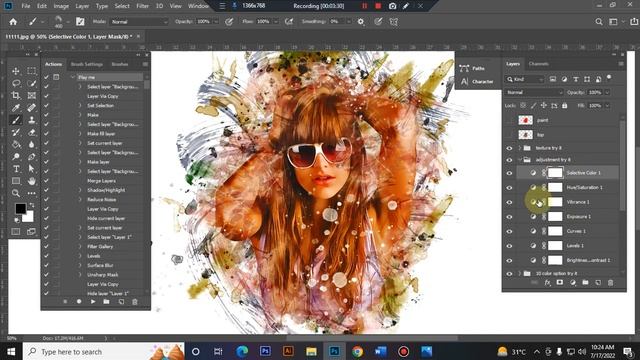
Task: Delete layer using Layers panel trash
Action: [610, 282]
